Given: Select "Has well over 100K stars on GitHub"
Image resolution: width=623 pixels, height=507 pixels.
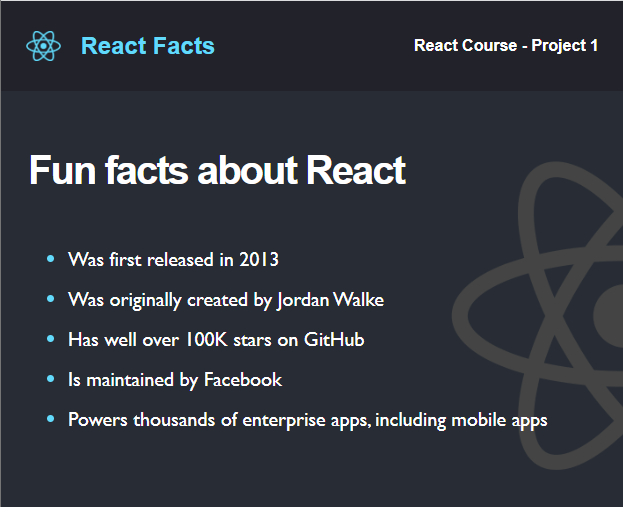Looking at the screenshot, I should pos(216,340).
